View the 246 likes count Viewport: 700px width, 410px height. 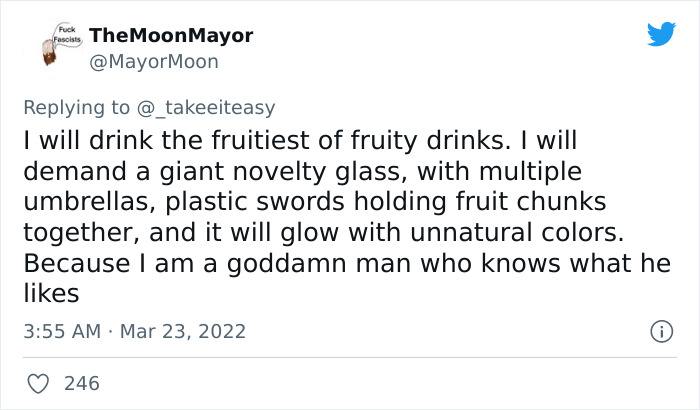point(81,382)
